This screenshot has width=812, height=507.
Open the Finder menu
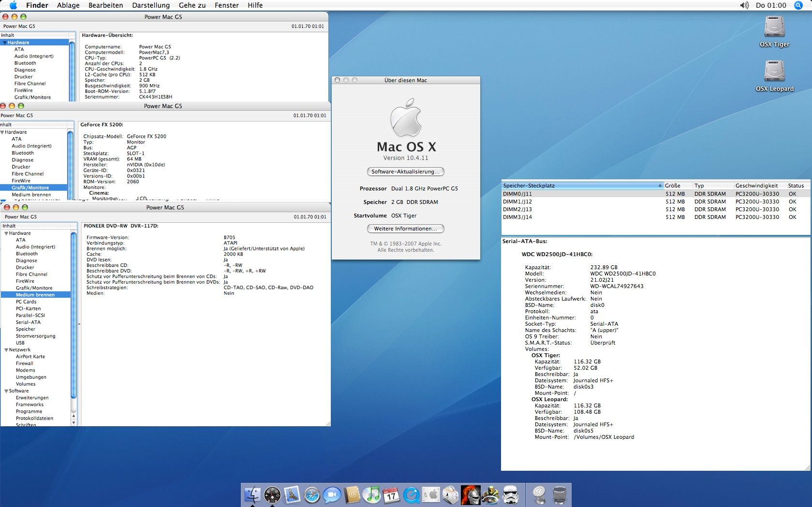(x=37, y=5)
